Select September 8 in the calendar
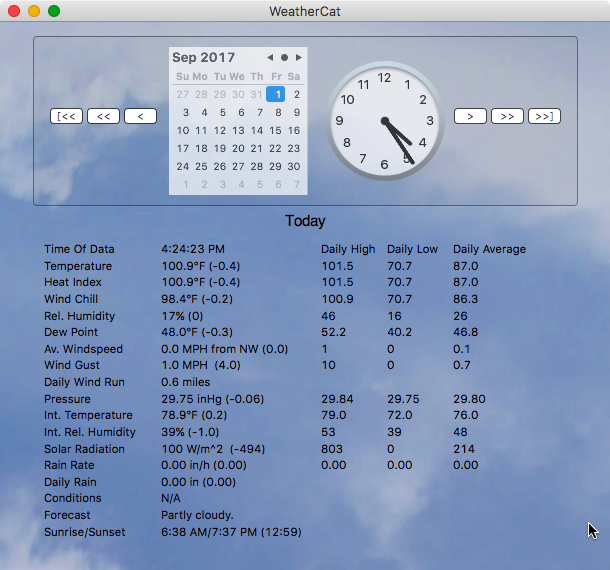 (x=278, y=112)
